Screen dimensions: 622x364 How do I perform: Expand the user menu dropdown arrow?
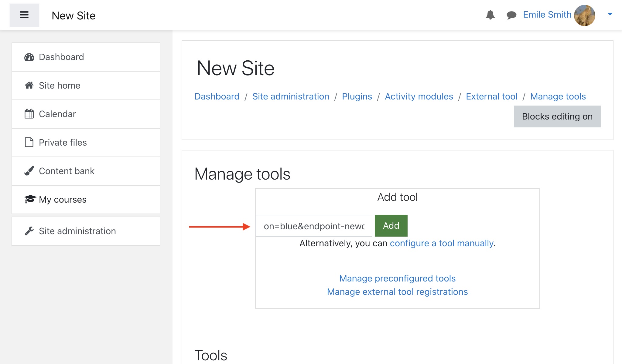tap(610, 14)
